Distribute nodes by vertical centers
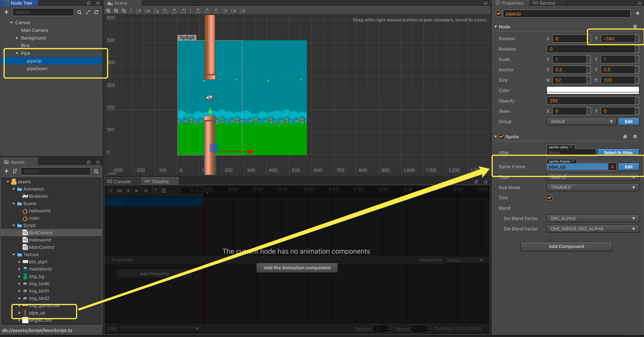Screen dimensions: 644x337 click(x=207, y=11)
